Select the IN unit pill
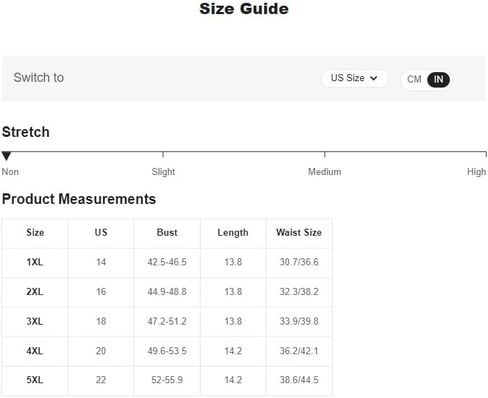Viewport: 488px width, 398px height. (438, 79)
